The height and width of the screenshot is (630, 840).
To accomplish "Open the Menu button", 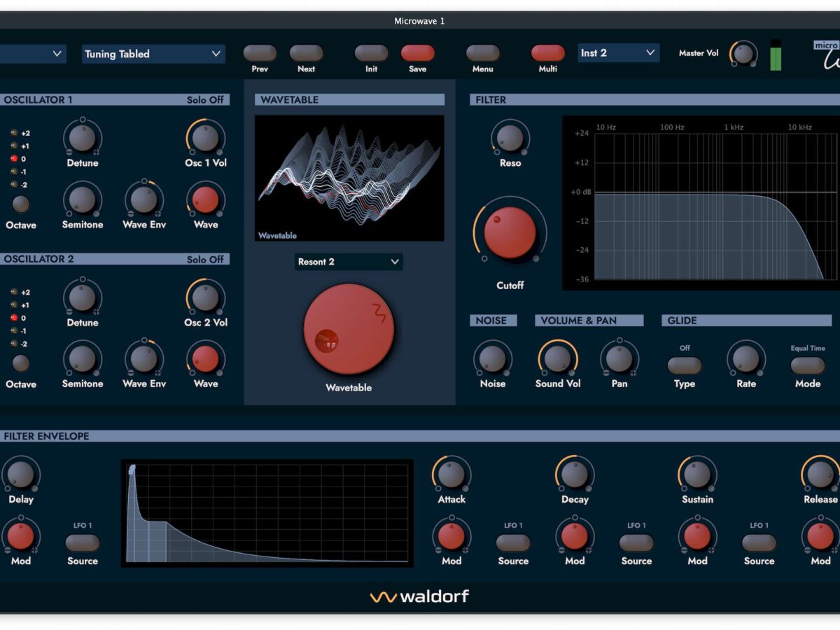I will coord(482,53).
